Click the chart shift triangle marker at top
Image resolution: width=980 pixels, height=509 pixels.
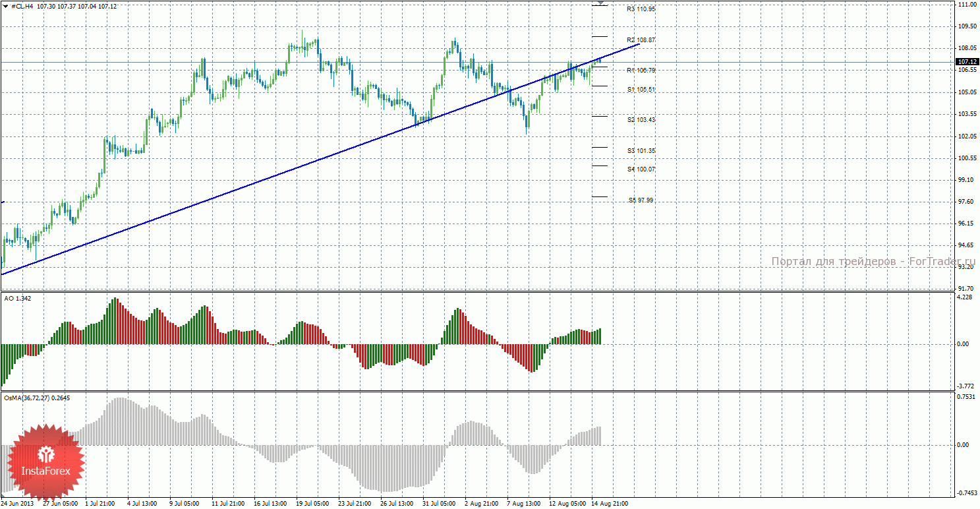(x=600, y=4)
